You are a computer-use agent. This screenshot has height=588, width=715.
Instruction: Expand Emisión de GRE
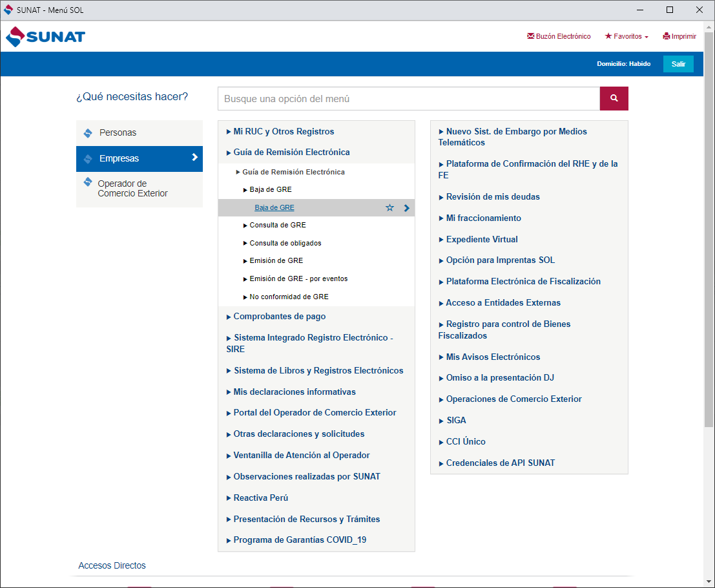(x=273, y=260)
